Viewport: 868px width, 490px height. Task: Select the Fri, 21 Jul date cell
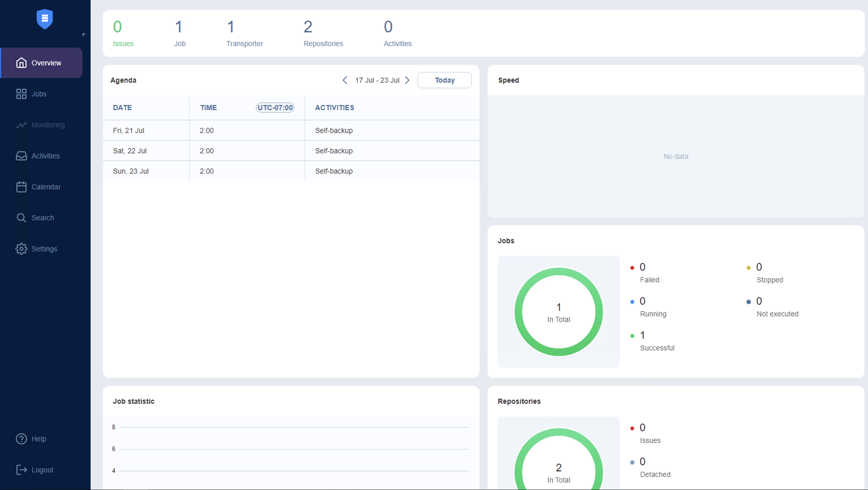pyautogui.click(x=146, y=130)
